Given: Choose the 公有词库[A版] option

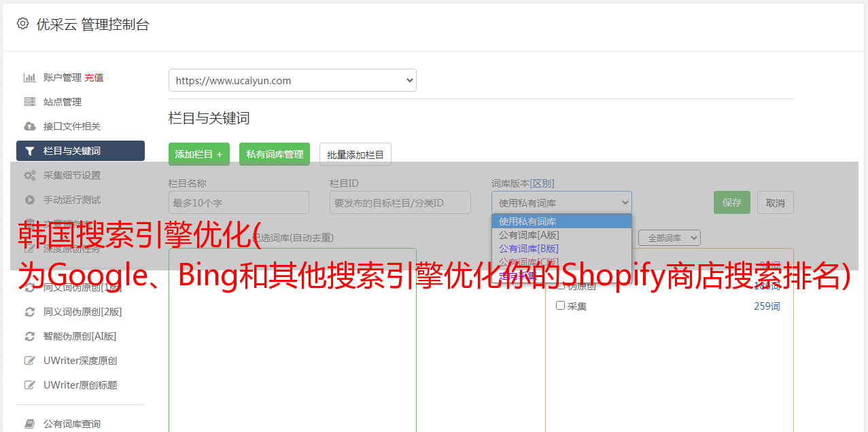Looking at the screenshot, I should [x=561, y=235].
